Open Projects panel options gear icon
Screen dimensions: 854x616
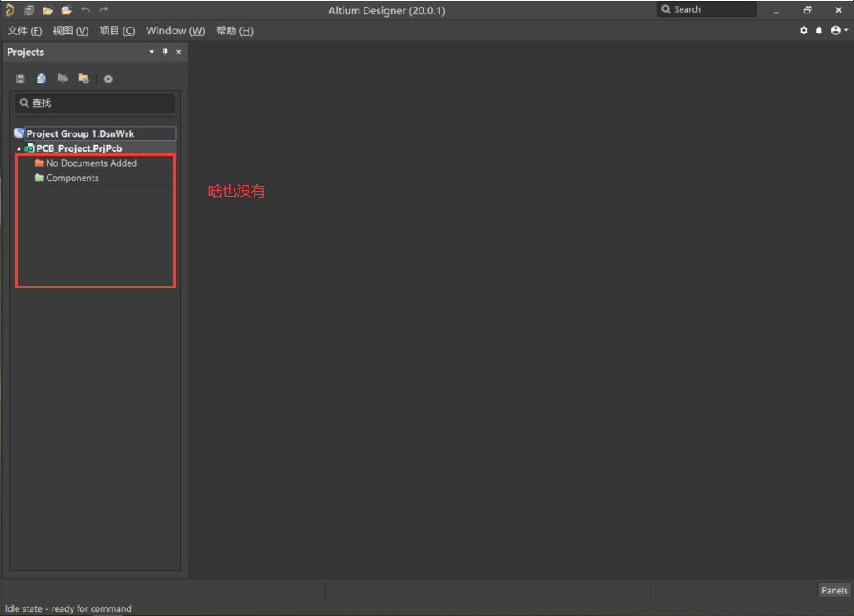pos(108,79)
